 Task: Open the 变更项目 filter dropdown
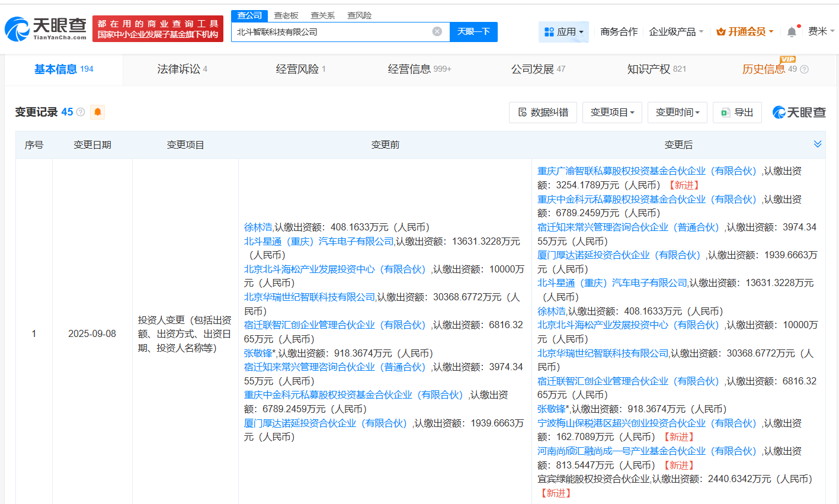coord(612,112)
